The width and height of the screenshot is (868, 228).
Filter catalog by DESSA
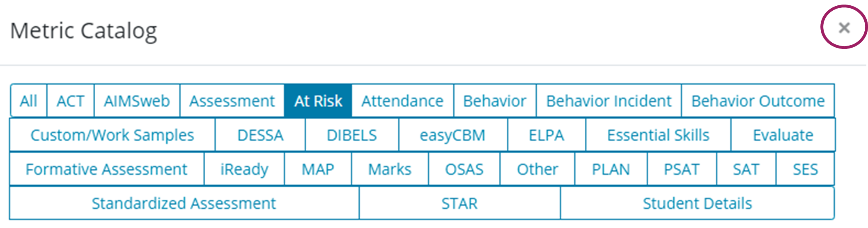(x=260, y=135)
